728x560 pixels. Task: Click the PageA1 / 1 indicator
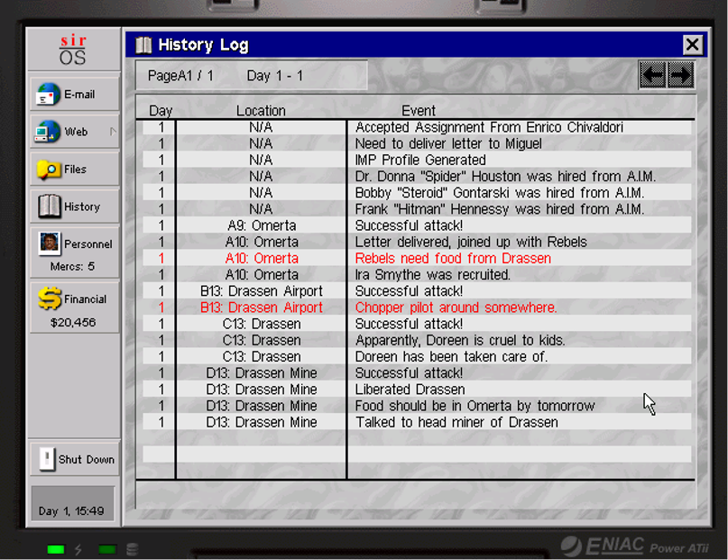[180, 76]
